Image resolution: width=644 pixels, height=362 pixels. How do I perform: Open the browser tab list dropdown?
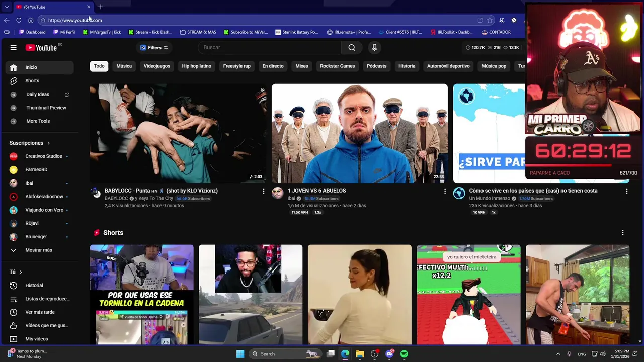pos(6,7)
